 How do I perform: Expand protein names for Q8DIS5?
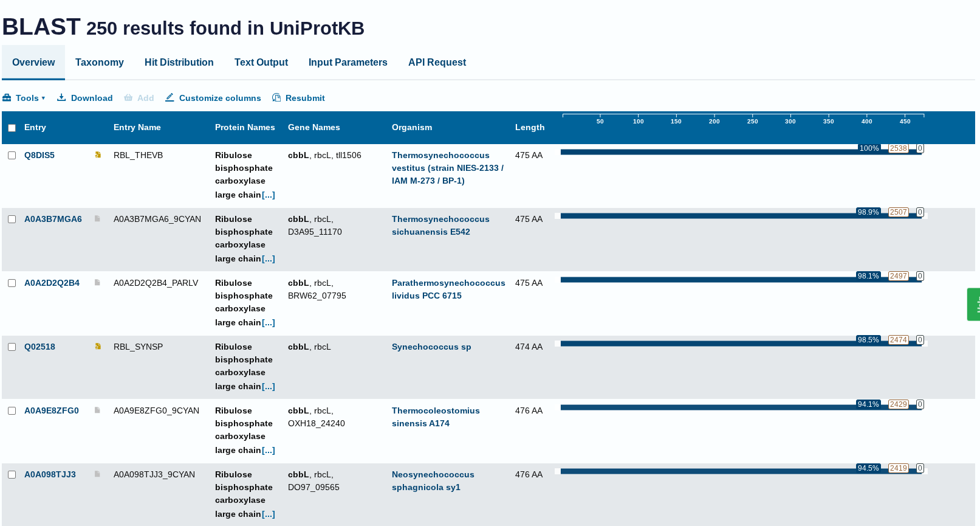tap(269, 195)
